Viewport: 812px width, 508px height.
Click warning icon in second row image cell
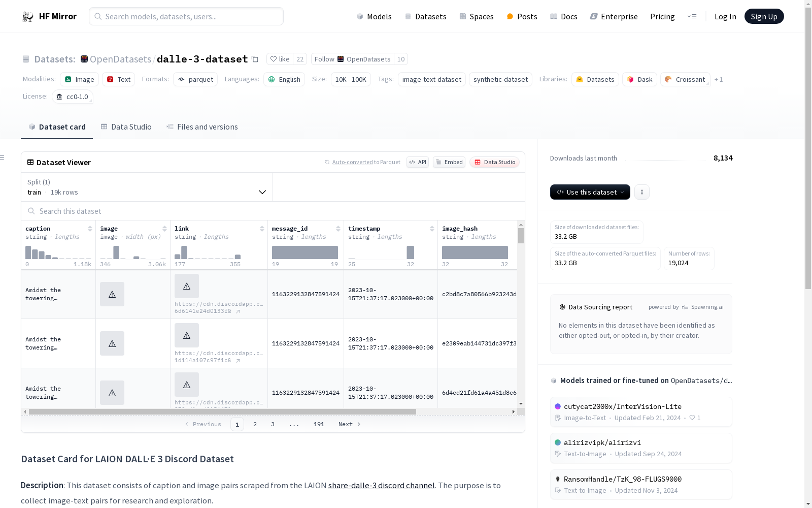(112, 343)
